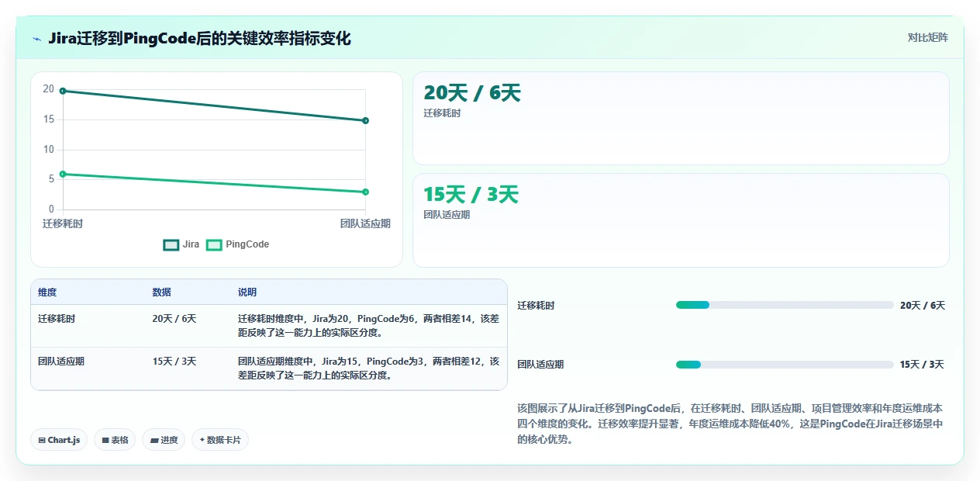Click the lightning icon beside the title
Screen dimensions: 980x481
pos(36,39)
